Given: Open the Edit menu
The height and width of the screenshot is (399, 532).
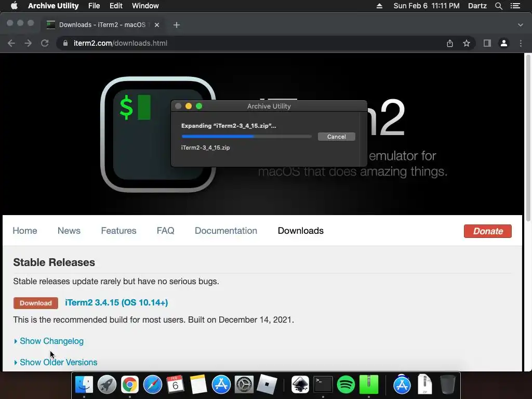Looking at the screenshot, I should [116, 6].
